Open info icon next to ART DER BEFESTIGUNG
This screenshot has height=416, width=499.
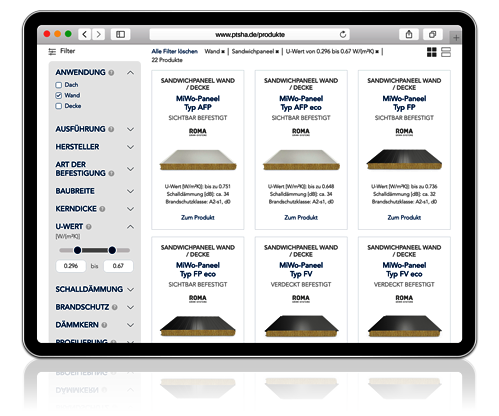point(111,173)
